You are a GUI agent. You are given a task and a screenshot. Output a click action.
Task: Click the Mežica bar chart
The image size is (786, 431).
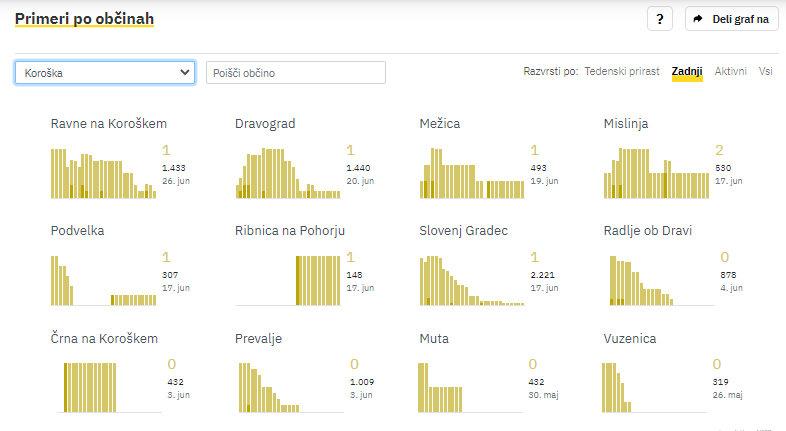[x=472, y=171]
